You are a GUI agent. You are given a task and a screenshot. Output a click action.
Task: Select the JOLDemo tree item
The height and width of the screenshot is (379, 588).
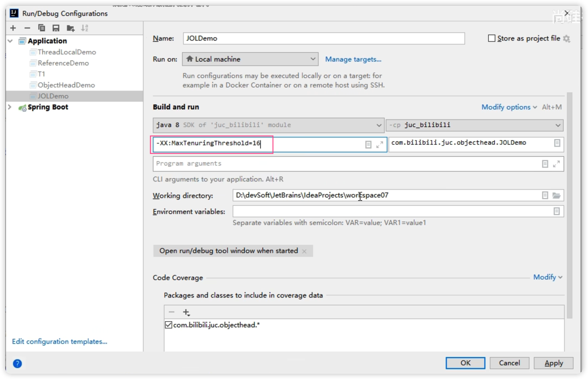52,95
